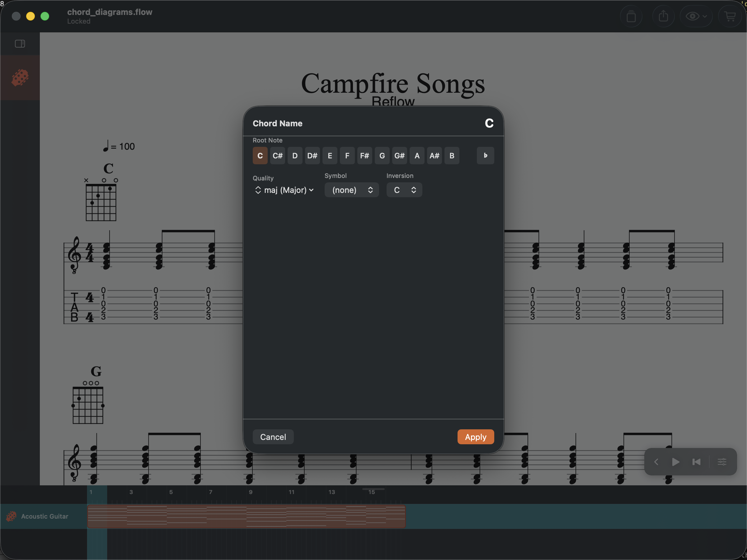Screen dimensions: 747x560
Task: Open the Symbol dropdown showing (none)
Action: pos(351,190)
